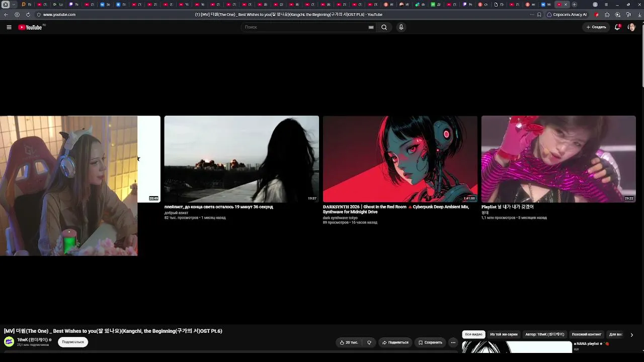
Task: Click Сохранить save button
Action: [430, 342]
